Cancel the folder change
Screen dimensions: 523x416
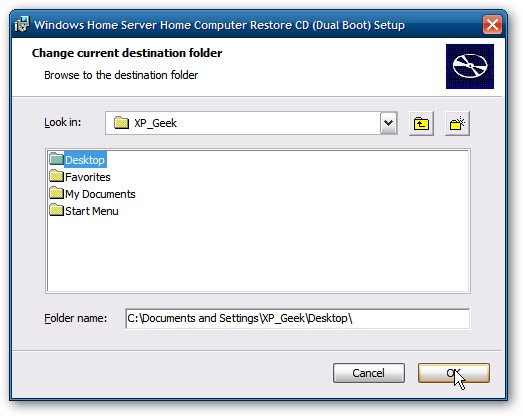(x=369, y=373)
